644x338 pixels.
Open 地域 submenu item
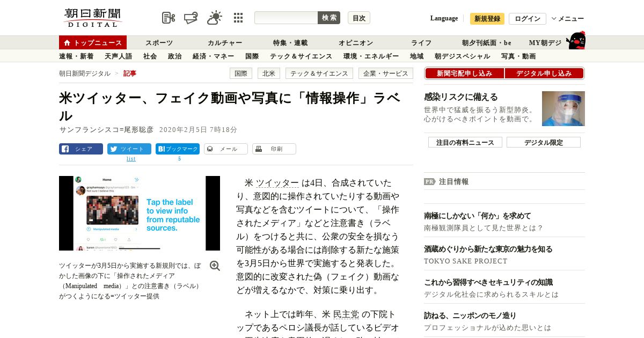point(416,56)
